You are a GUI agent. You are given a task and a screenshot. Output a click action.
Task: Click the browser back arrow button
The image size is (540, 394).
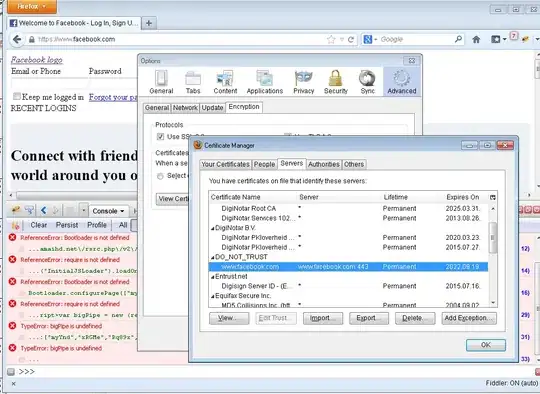point(17,39)
